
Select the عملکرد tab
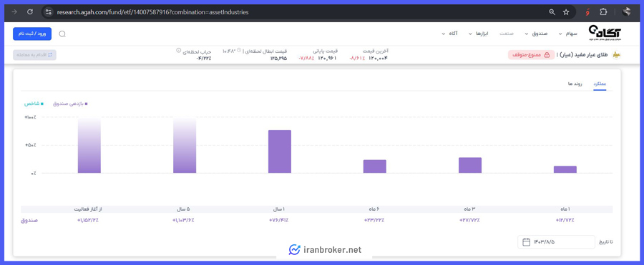pos(600,84)
